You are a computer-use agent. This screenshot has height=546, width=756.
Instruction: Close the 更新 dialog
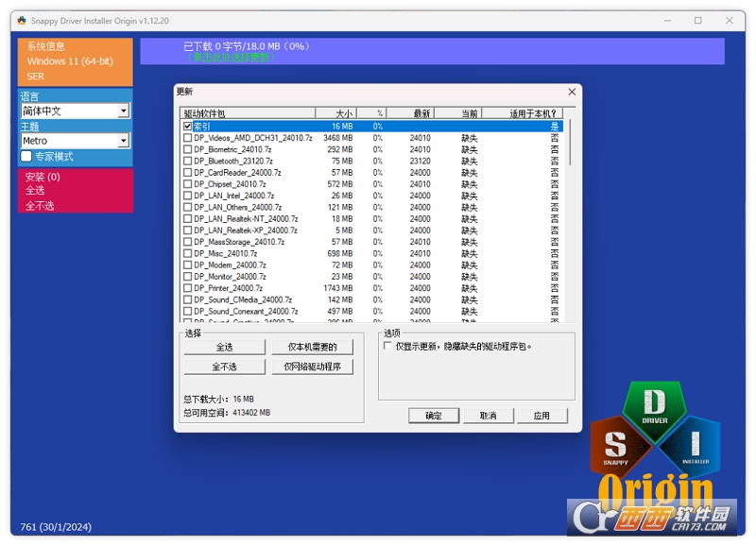[572, 92]
